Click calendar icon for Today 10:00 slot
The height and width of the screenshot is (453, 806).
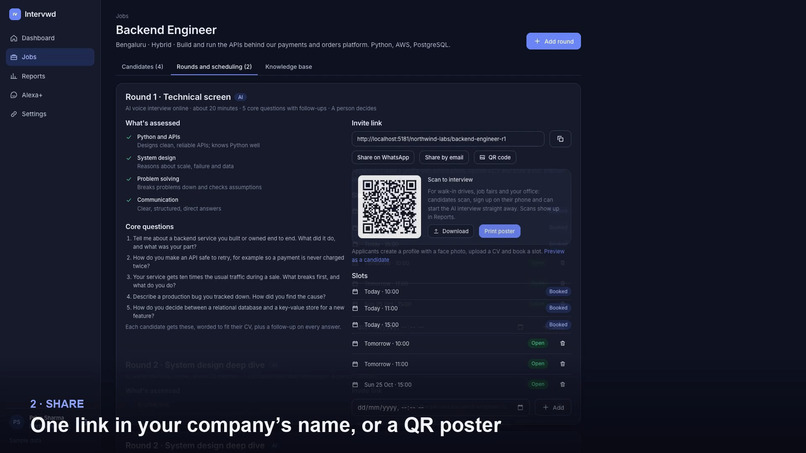(x=355, y=292)
